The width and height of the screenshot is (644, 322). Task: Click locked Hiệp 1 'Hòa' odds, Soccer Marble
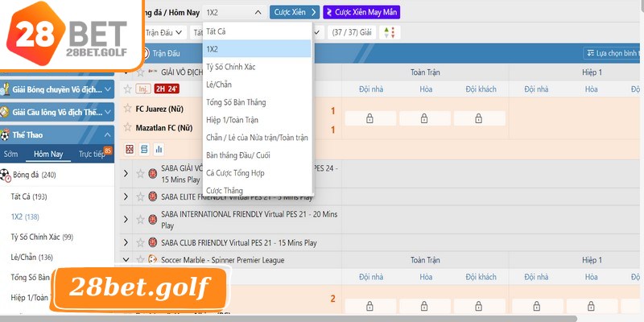click(x=592, y=306)
